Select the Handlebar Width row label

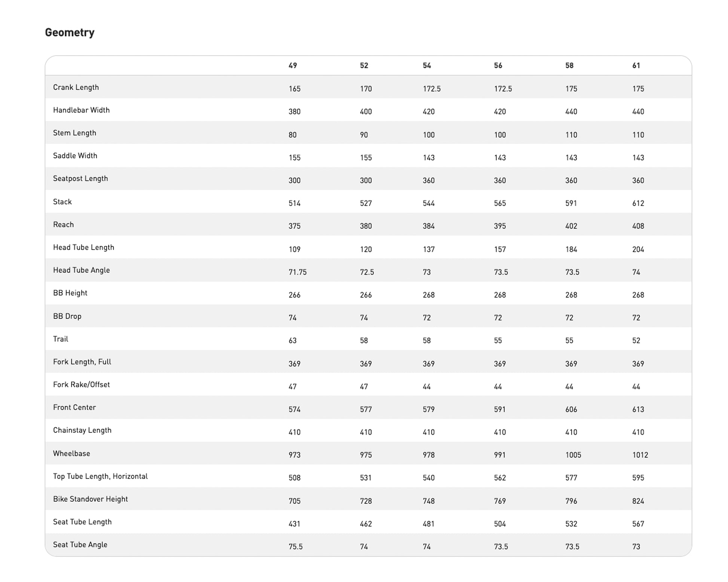[81, 110]
